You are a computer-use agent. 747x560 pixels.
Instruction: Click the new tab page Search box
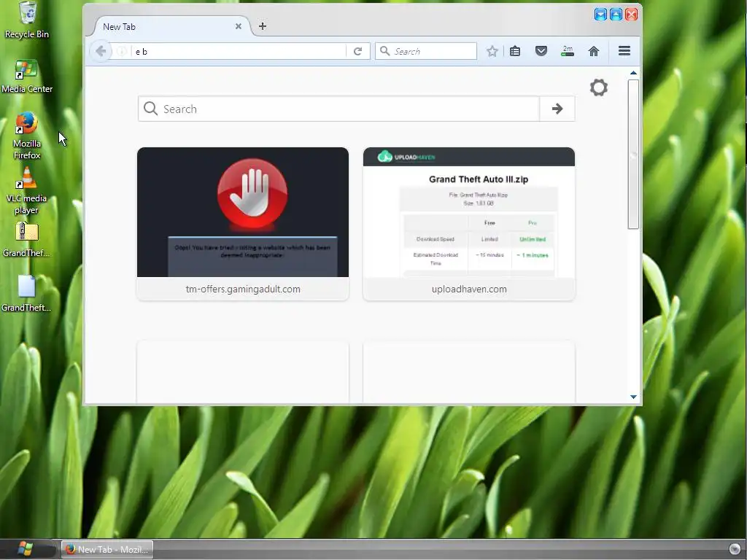click(x=338, y=109)
